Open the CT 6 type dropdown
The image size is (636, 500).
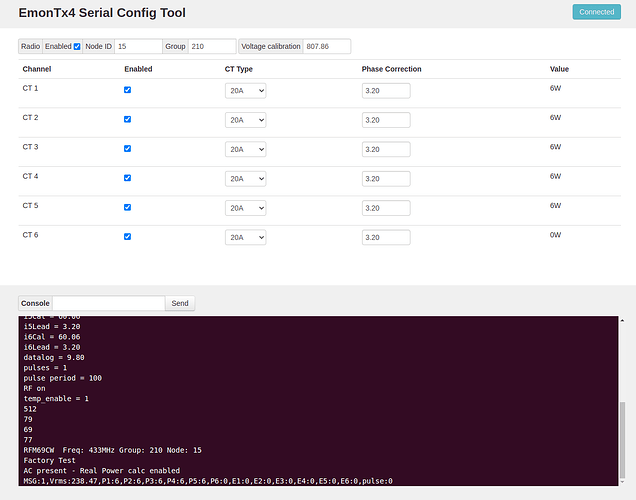[245, 237]
